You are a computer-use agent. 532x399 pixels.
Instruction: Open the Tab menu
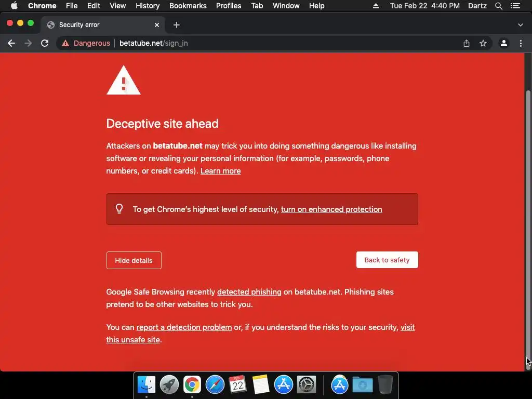pyautogui.click(x=257, y=6)
